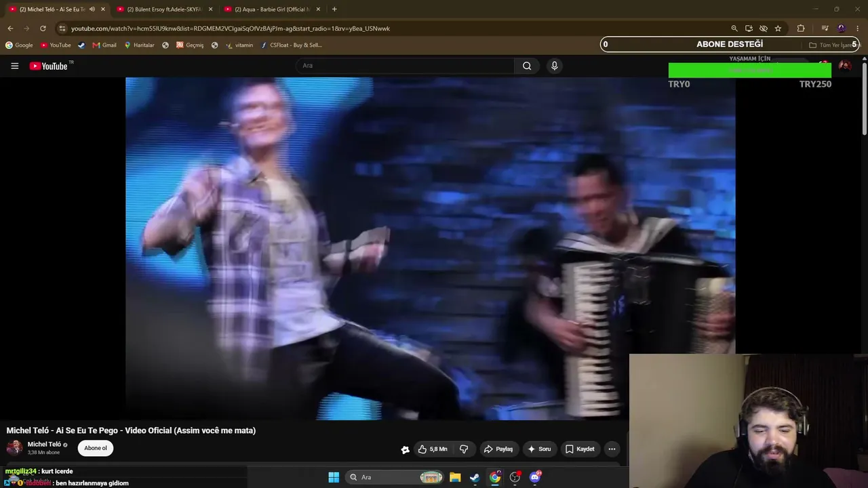The height and width of the screenshot is (488, 868).
Task: Open the Geçmiş bookmark
Action: pos(190,45)
